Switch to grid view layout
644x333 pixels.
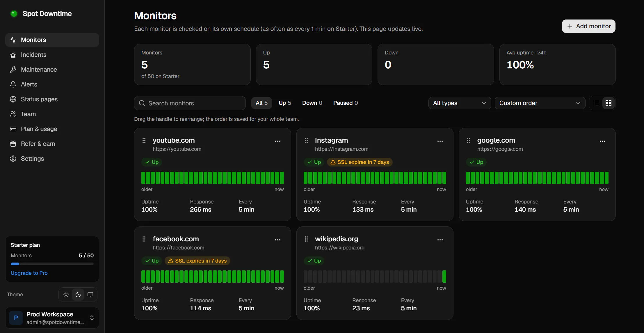(609, 103)
